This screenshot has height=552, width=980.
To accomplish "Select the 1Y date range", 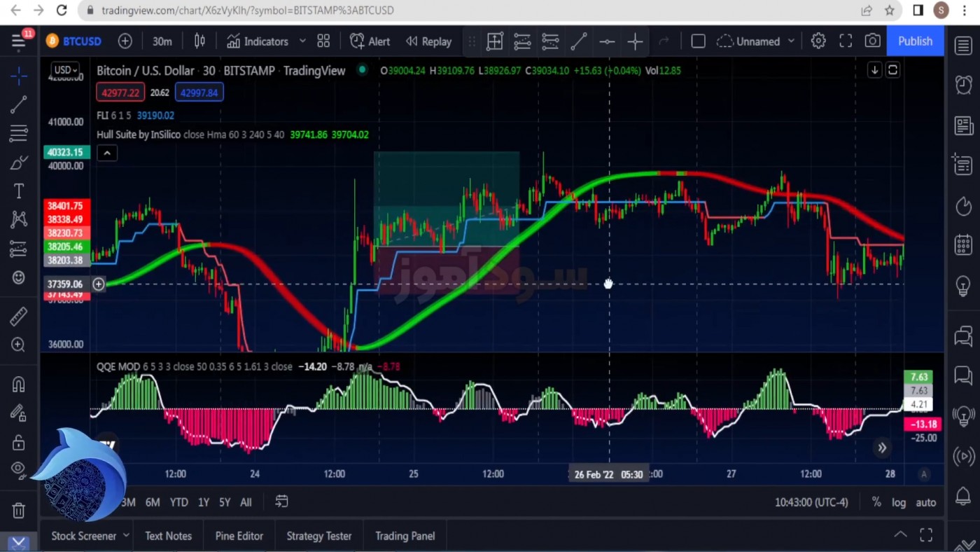I will click(x=204, y=502).
